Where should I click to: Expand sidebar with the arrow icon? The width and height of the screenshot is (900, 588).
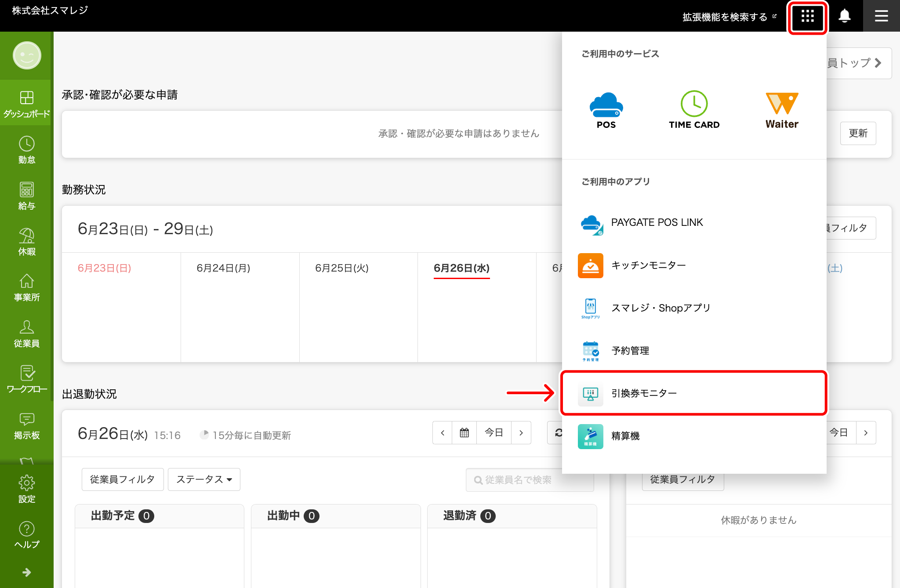pos(27,572)
